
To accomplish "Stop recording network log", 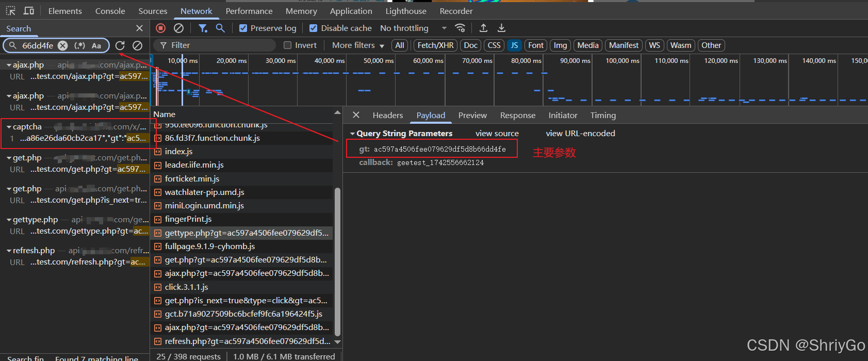I will [x=161, y=28].
